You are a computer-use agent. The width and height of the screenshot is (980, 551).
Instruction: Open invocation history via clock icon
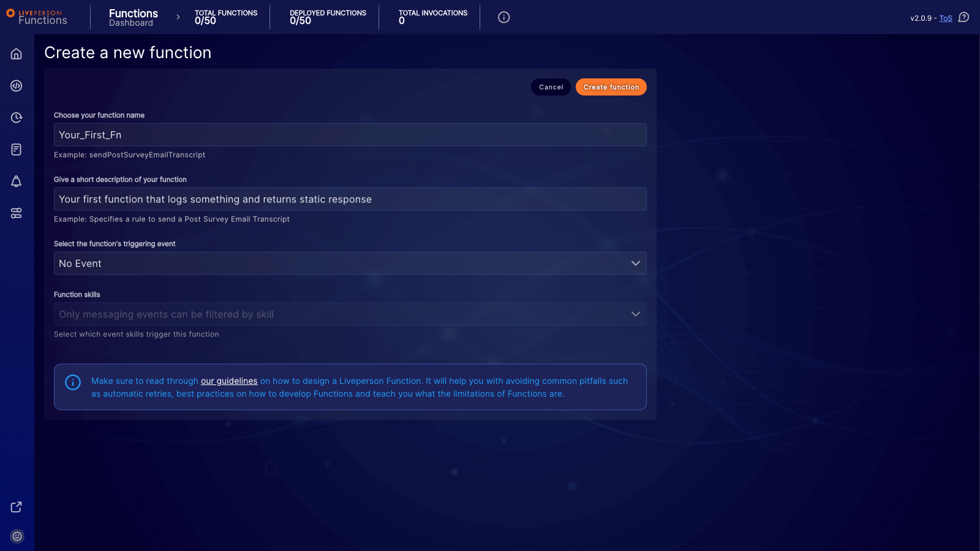(x=16, y=118)
